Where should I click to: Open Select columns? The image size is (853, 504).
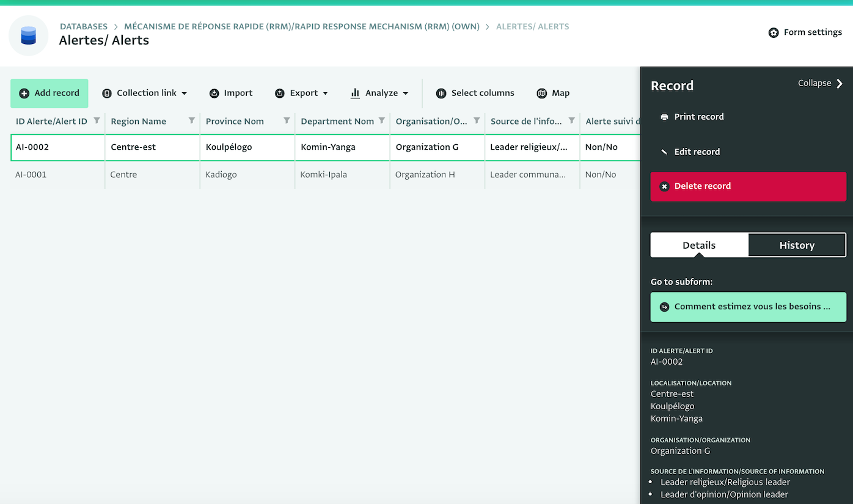click(x=475, y=93)
